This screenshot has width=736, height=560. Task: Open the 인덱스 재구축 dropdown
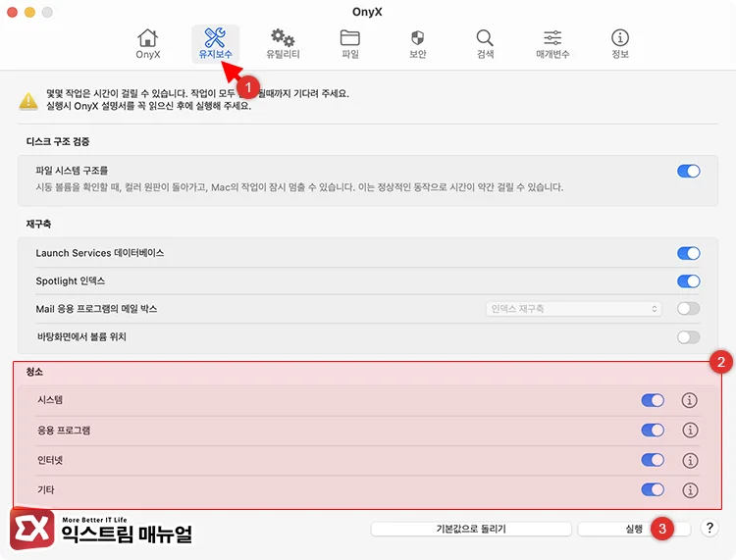[x=574, y=309]
